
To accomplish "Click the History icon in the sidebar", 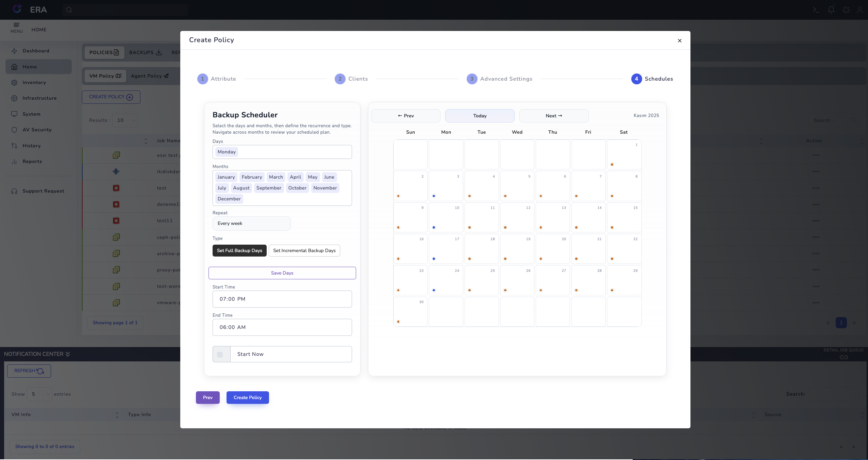I will [x=15, y=146].
